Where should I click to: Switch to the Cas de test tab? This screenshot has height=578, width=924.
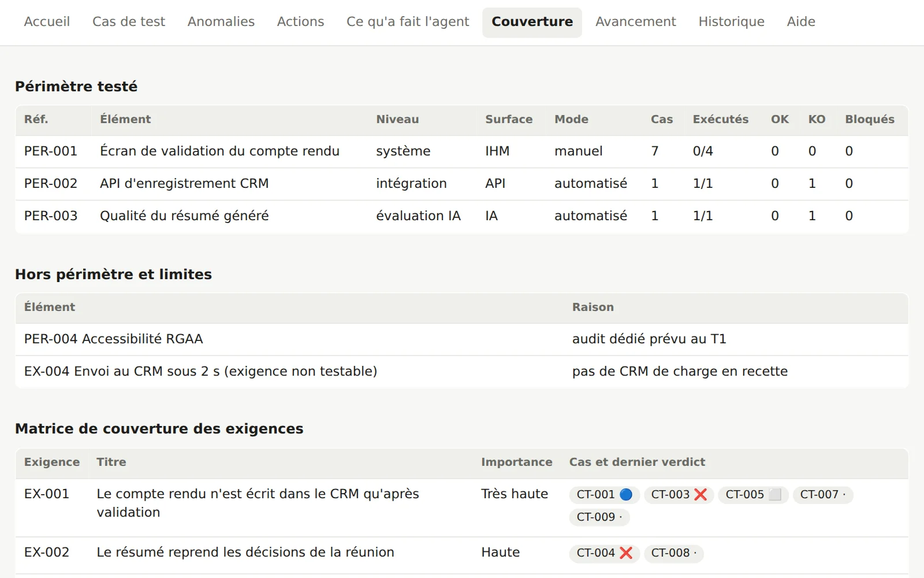129,22
